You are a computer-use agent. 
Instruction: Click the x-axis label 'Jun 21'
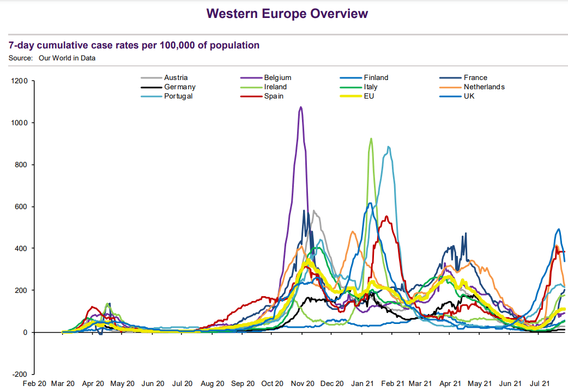[x=510, y=384]
